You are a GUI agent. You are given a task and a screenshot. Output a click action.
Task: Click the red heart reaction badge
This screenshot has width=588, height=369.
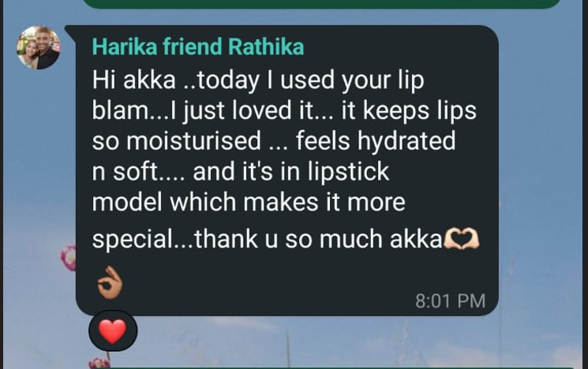point(113,331)
